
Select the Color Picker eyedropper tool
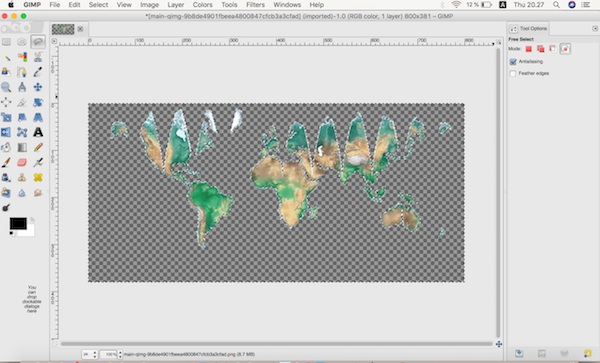[38, 72]
